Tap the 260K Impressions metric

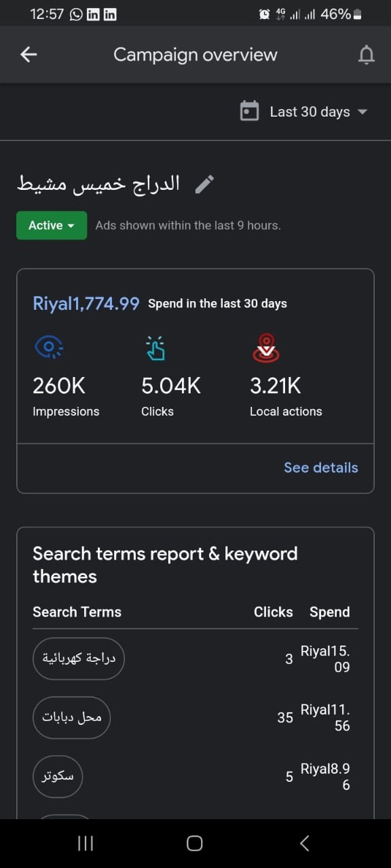pos(66,396)
